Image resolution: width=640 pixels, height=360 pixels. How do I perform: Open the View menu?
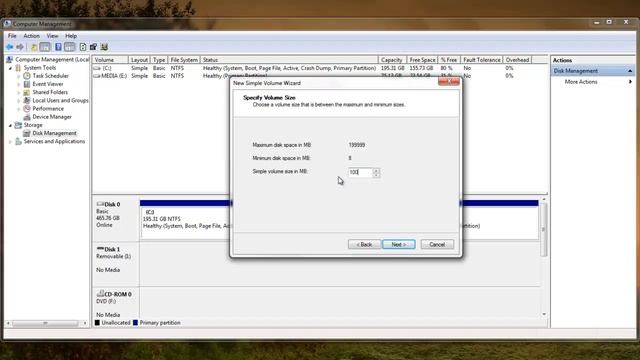click(x=52, y=36)
